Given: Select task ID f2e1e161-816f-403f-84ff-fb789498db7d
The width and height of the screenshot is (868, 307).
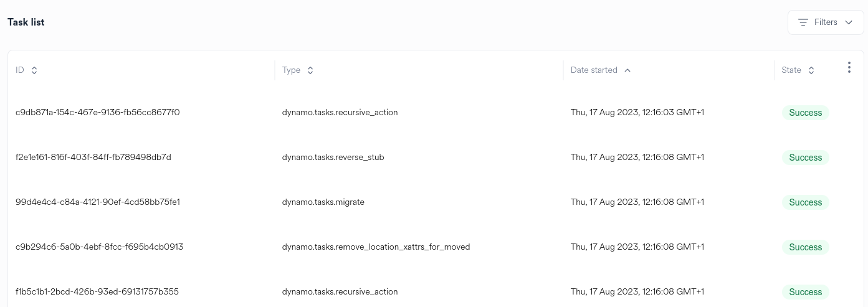Looking at the screenshot, I should pos(93,158).
